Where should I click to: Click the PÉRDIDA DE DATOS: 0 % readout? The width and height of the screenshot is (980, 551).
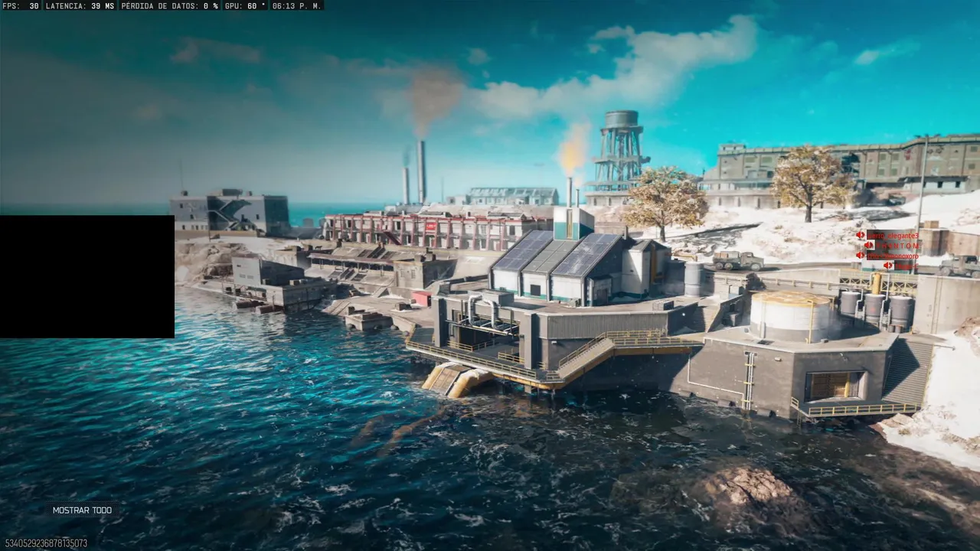(x=169, y=5)
